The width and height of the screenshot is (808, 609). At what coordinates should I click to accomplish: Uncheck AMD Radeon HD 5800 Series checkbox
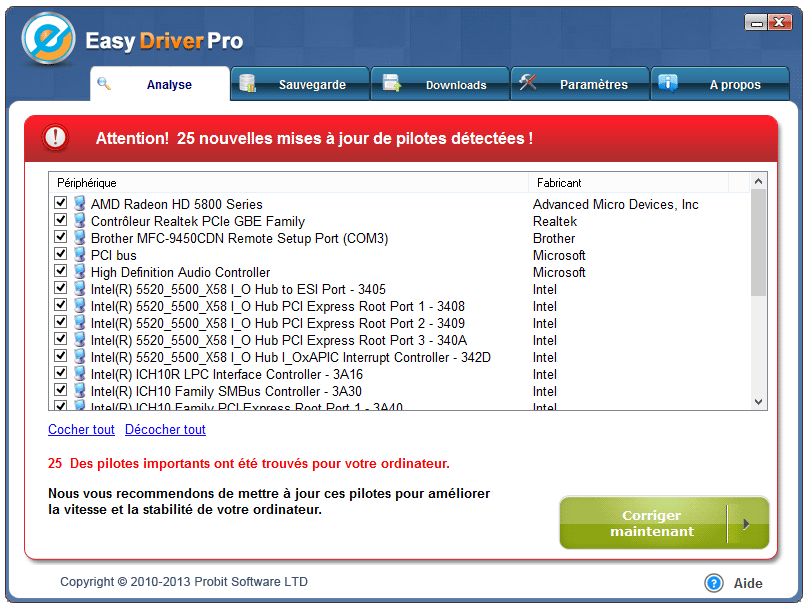coord(61,204)
